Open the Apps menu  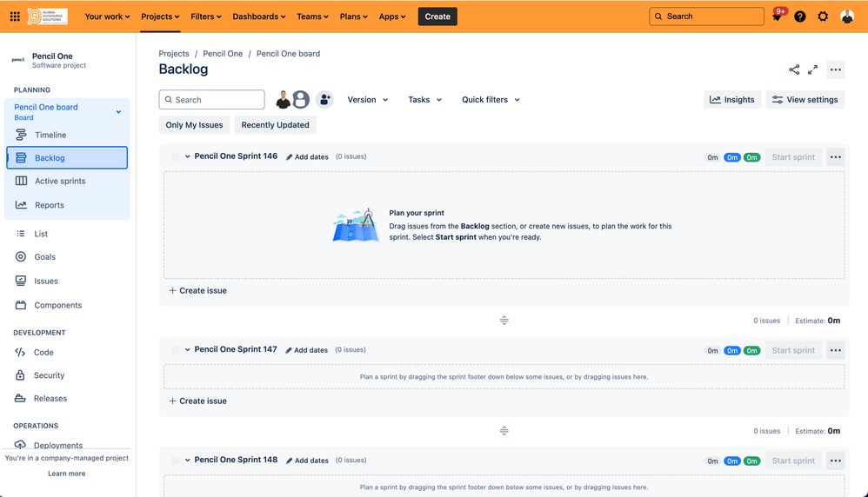(x=392, y=17)
